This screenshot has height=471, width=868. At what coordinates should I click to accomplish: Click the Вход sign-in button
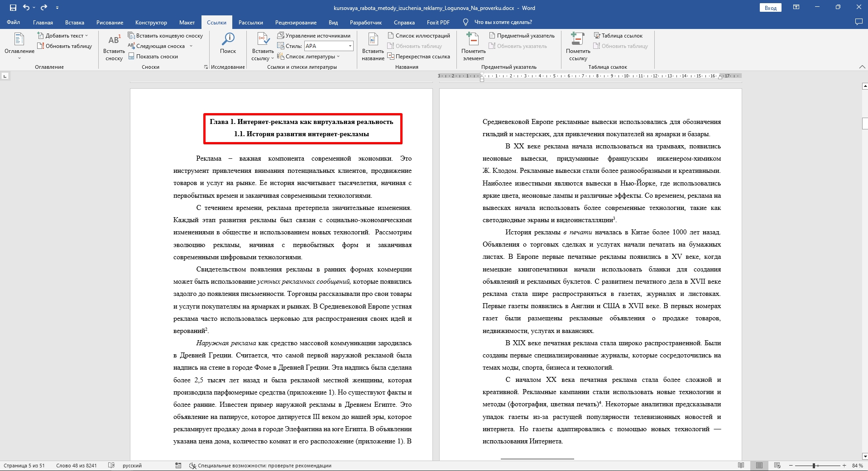pyautogui.click(x=770, y=8)
